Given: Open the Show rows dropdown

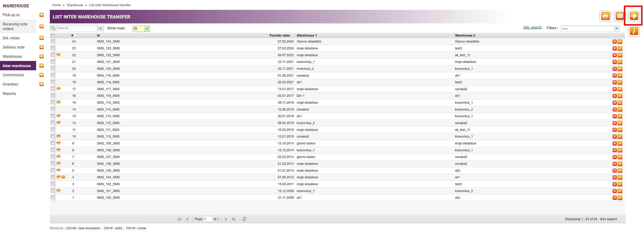Looking at the screenshot, I should [x=147, y=28].
